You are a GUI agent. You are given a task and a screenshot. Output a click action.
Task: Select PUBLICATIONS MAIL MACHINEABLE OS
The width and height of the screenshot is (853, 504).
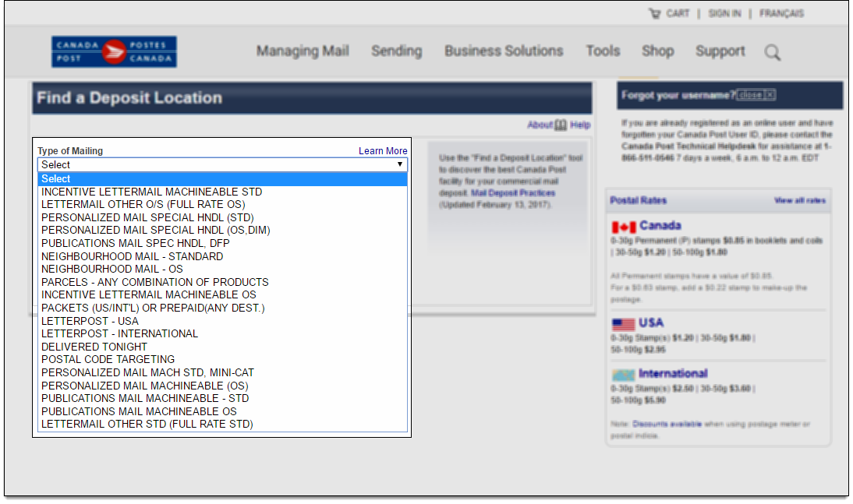coord(222,411)
